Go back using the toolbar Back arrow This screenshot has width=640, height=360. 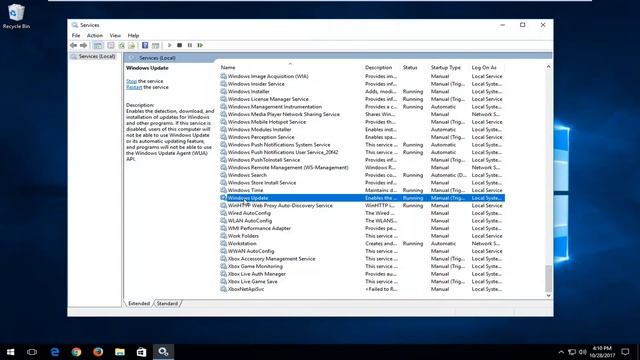(73, 45)
